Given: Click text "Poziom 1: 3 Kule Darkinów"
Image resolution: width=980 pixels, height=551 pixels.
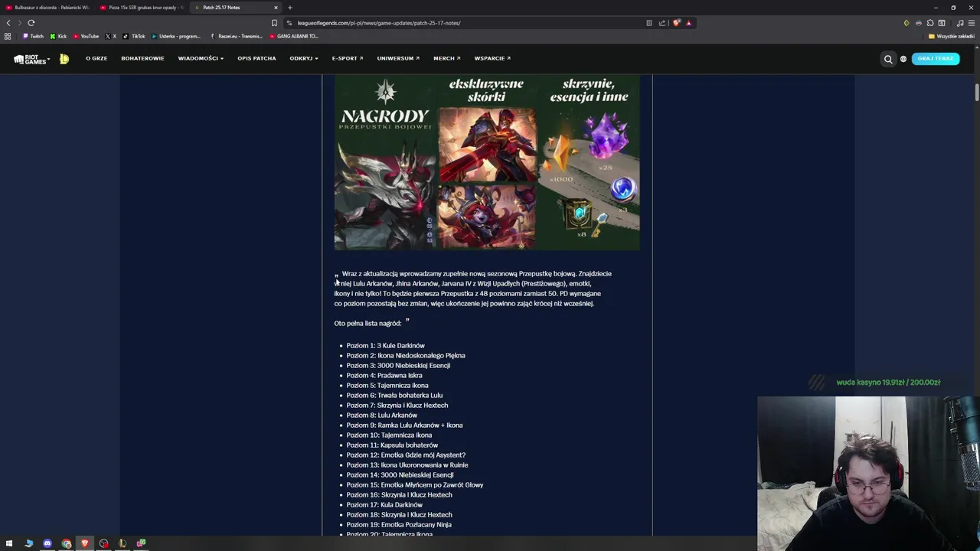Looking at the screenshot, I should point(385,346).
